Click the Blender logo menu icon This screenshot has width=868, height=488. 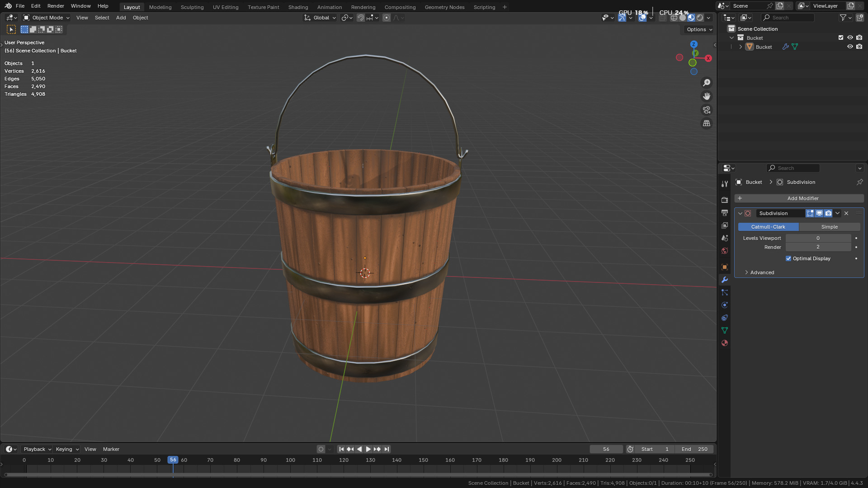pos(8,6)
